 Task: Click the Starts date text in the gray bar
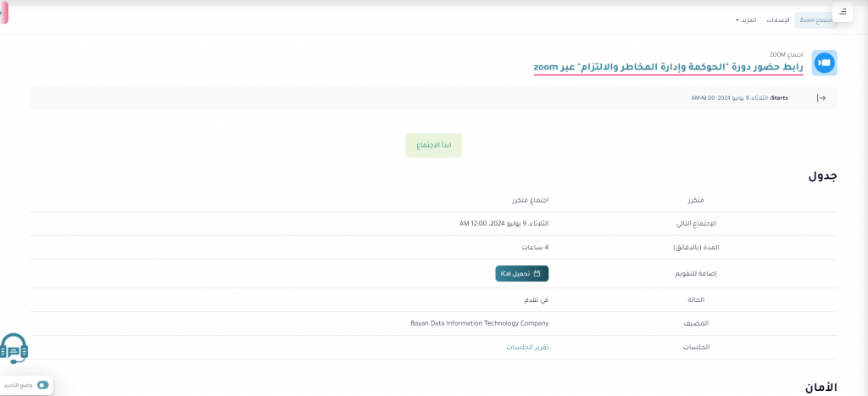click(x=739, y=98)
